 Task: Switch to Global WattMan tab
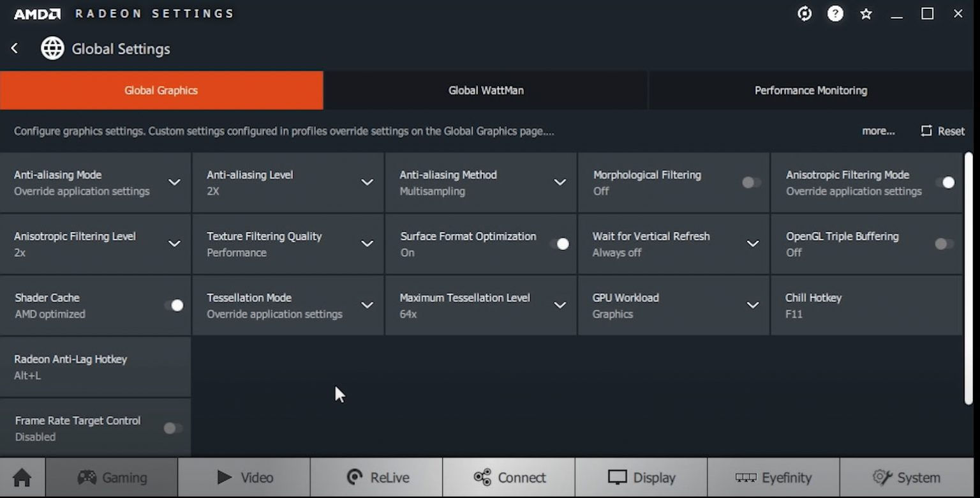point(486,90)
